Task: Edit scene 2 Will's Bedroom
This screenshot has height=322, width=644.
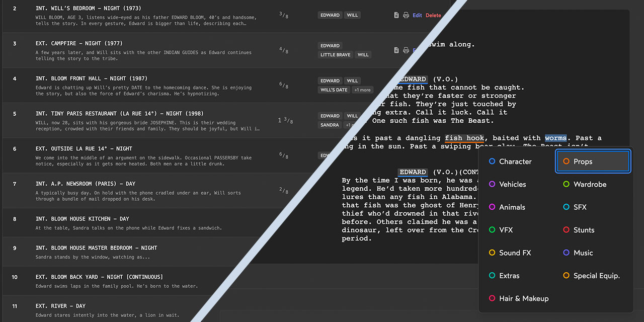Action: pos(417,15)
